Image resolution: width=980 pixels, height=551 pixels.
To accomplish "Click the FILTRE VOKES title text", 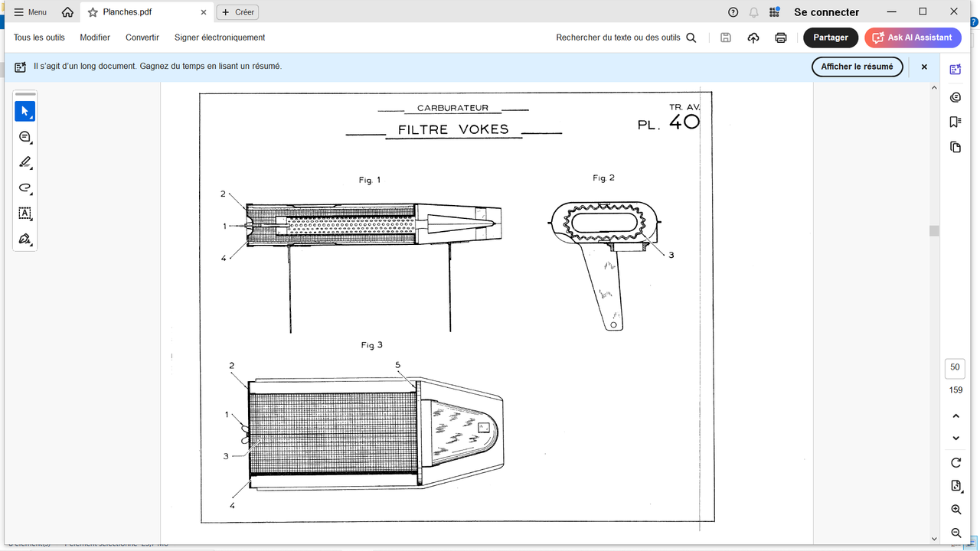I will (453, 129).
